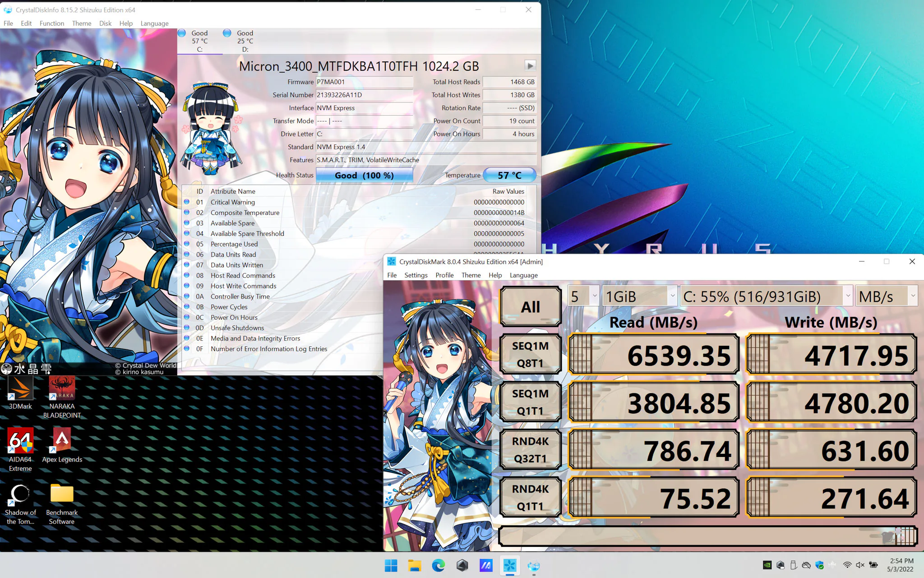The width and height of the screenshot is (924, 578).
Task: Open the MyASUS app in the taskbar
Action: coord(486,565)
